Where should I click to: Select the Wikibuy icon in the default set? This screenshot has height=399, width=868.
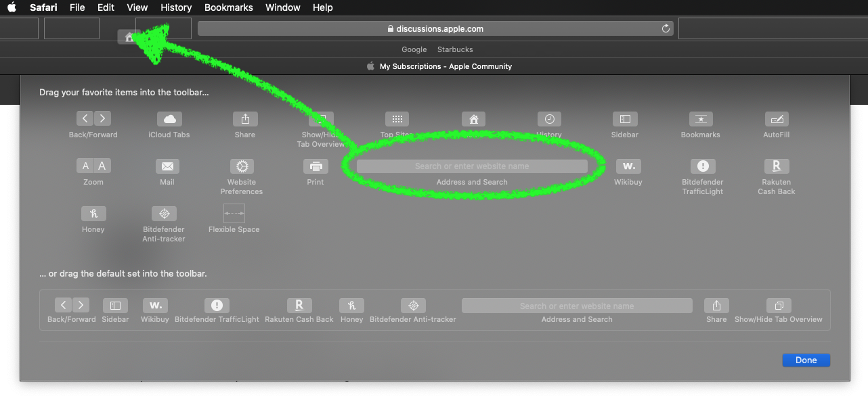[155, 306]
